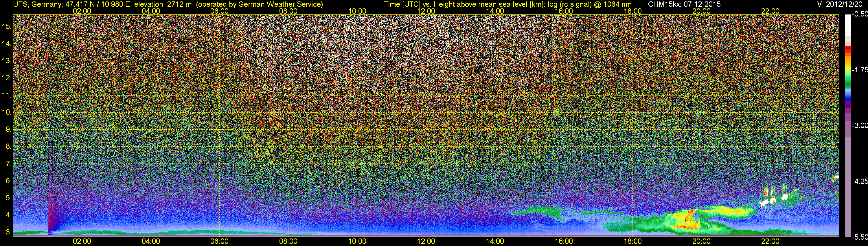The width and height of the screenshot is (868, 246).
Task: Click the 13 km height axis label
Action: click(7, 61)
